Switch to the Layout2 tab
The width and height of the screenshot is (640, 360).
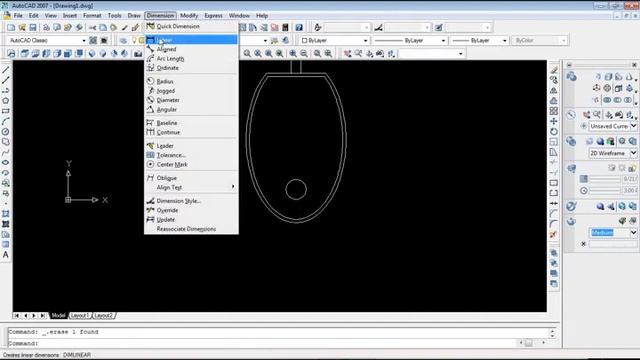click(x=103, y=316)
